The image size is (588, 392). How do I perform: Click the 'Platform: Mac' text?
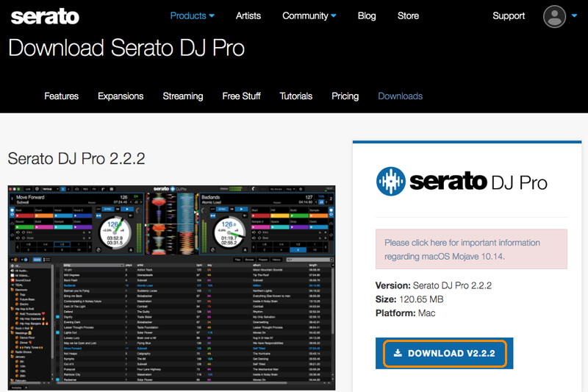pos(406,313)
